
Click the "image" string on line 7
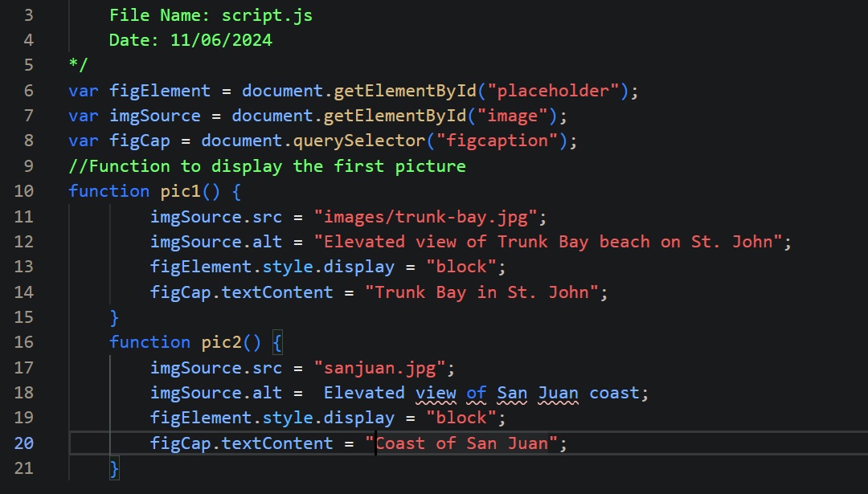click(x=513, y=116)
